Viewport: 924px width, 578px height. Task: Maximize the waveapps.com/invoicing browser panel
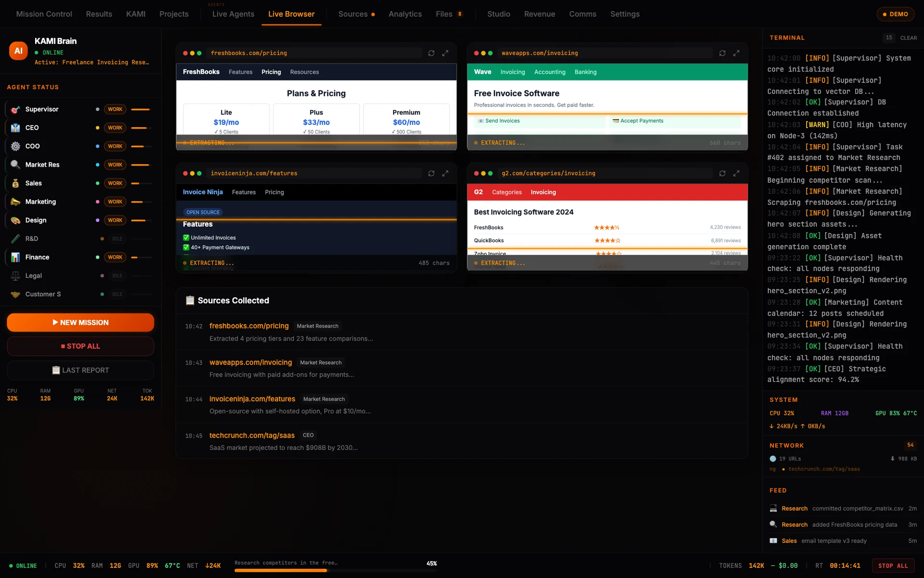point(736,53)
